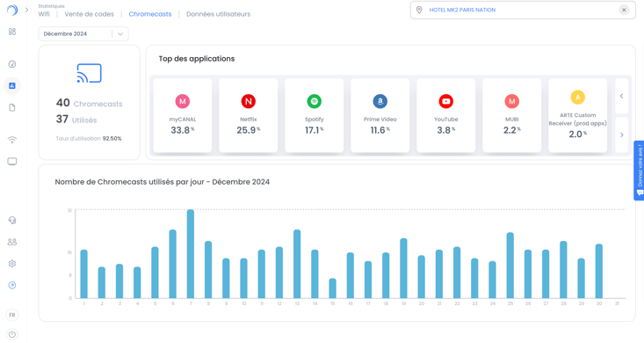
Task: Switch to the Vente de codes tab
Action: (89, 14)
